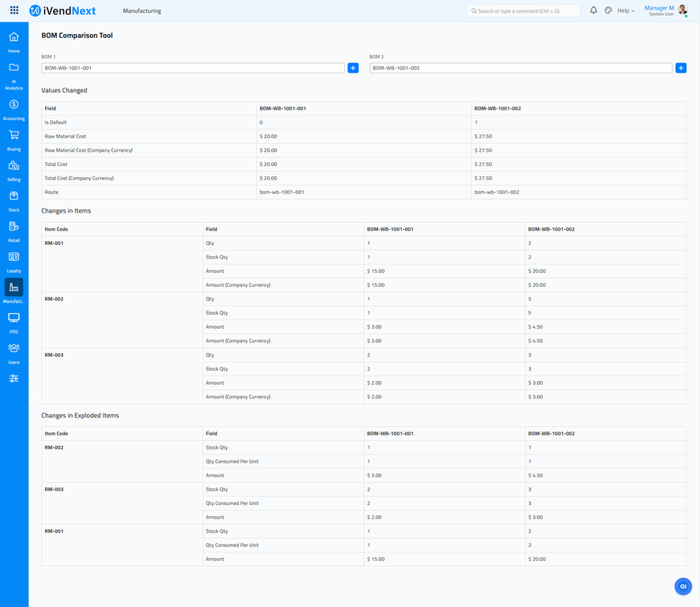Click the 'Route' field label

pos(51,192)
